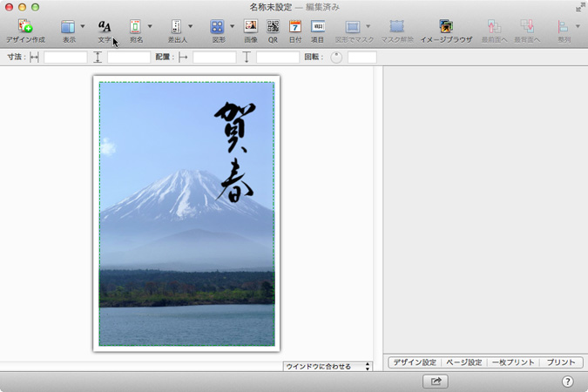
Task: Add a QR code
Action: 273,28
